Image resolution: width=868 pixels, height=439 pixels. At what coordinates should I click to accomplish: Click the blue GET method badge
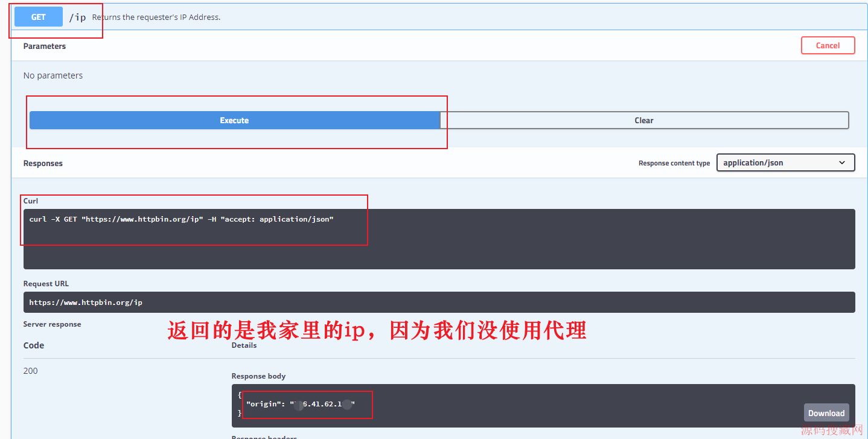(x=39, y=17)
